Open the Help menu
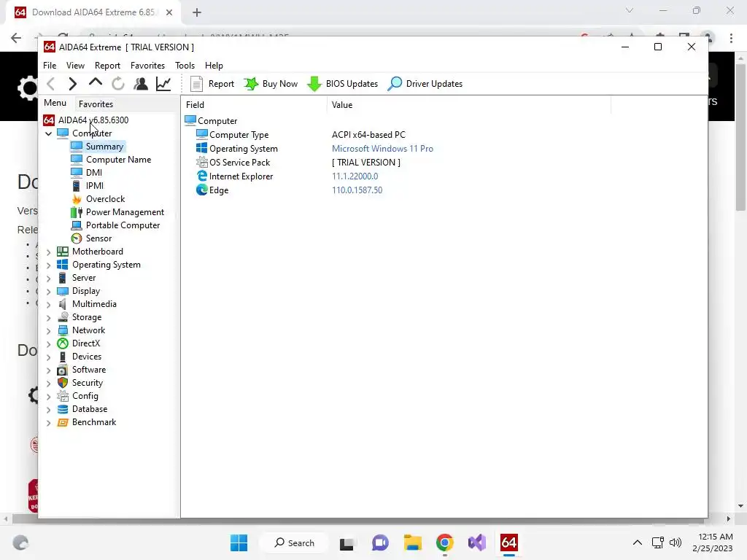 [x=214, y=65]
